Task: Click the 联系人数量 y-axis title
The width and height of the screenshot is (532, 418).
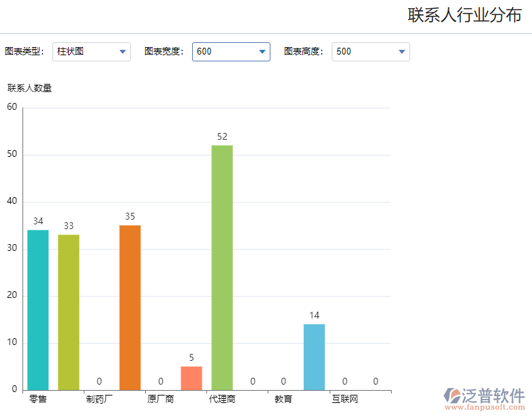Action: click(x=29, y=88)
